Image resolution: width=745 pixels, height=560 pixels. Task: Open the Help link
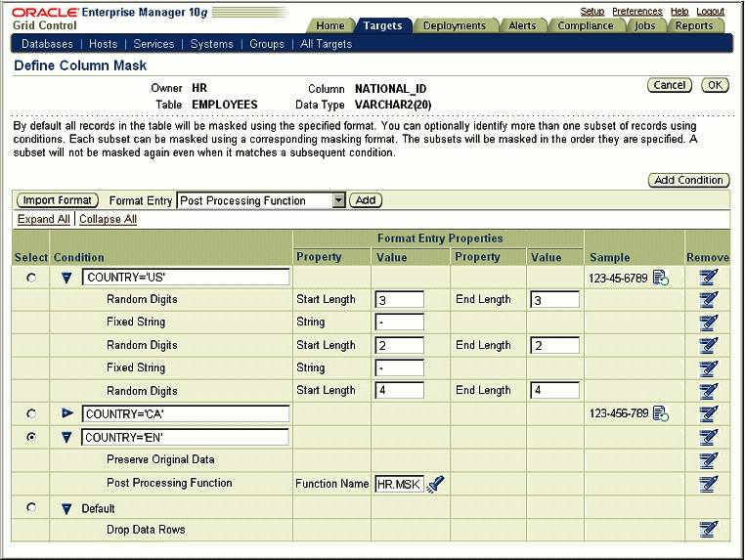(x=679, y=12)
